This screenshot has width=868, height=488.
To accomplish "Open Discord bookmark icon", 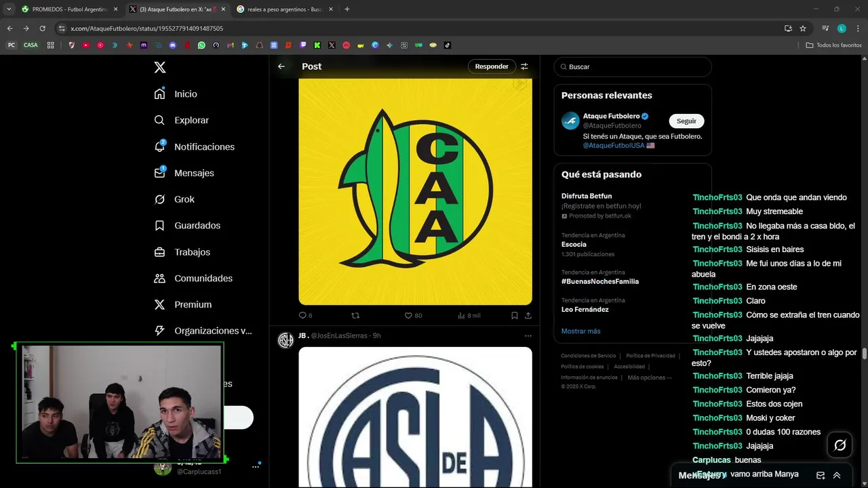I will pyautogui.click(x=172, y=45).
